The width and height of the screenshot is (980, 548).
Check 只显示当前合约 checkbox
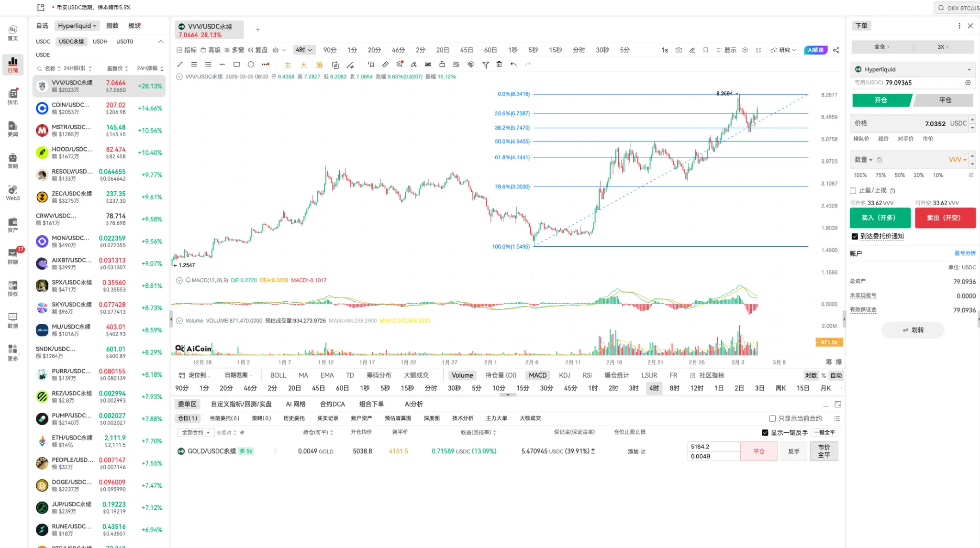(x=772, y=418)
